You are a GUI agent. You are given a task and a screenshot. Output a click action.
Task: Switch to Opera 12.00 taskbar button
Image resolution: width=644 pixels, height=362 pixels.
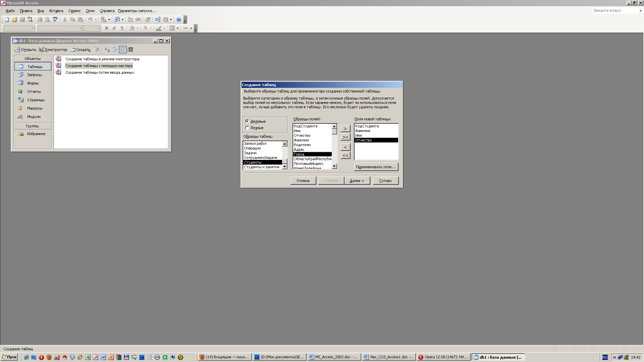444,357
